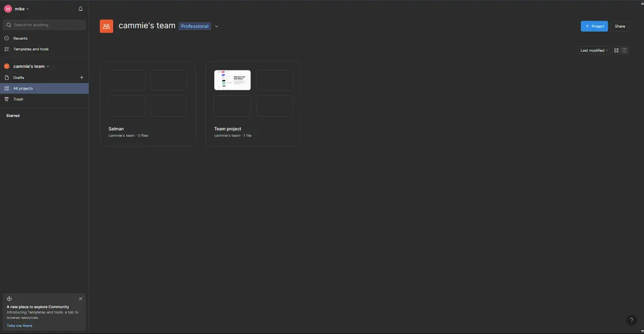
Task: Create a new draft with plus icon
Action: (82, 77)
